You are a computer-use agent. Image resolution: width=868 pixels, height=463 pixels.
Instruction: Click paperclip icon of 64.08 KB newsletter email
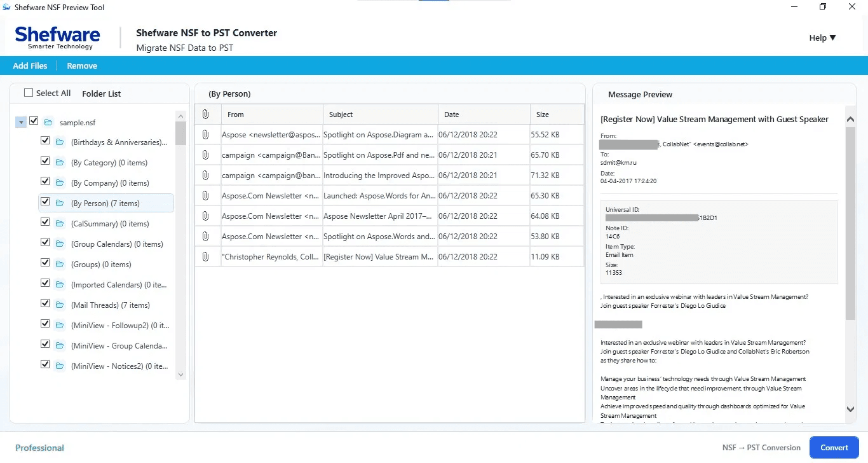(x=205, y=216)
